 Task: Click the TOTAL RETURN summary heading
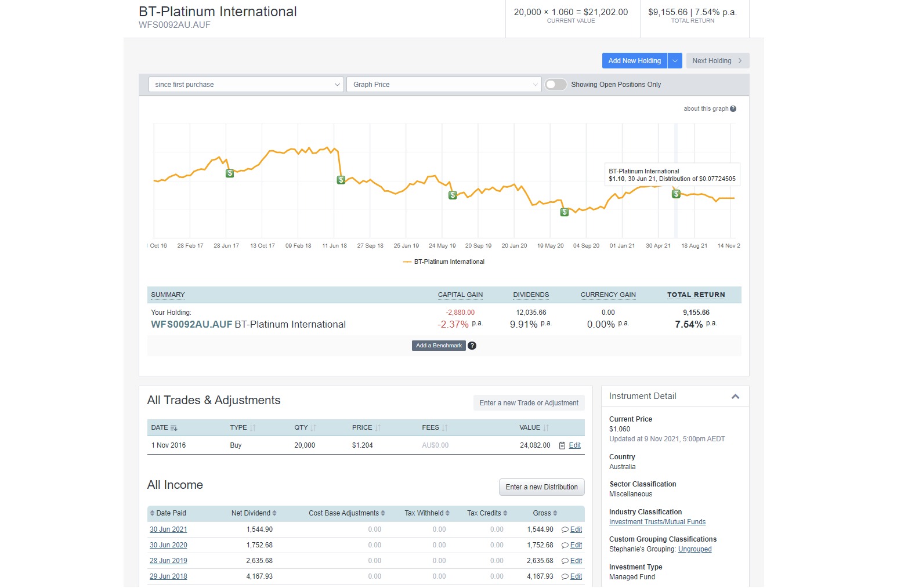pos(696,295)
